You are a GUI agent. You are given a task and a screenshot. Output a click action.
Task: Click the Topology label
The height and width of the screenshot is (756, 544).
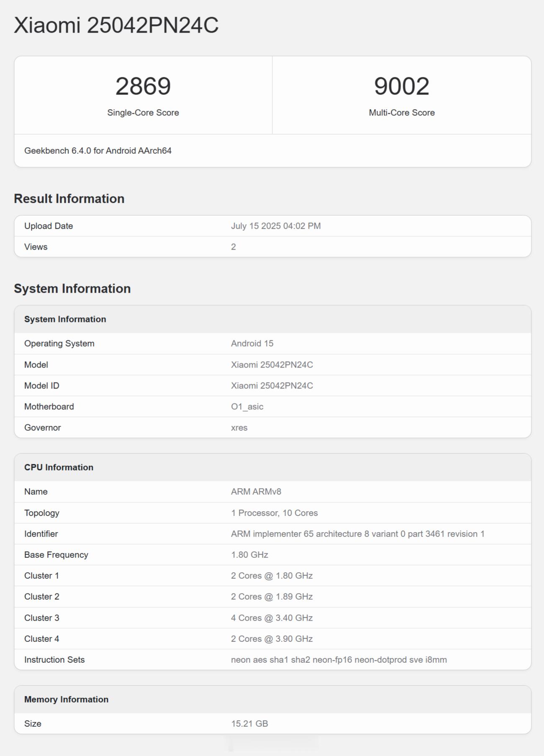coord(42,513)
